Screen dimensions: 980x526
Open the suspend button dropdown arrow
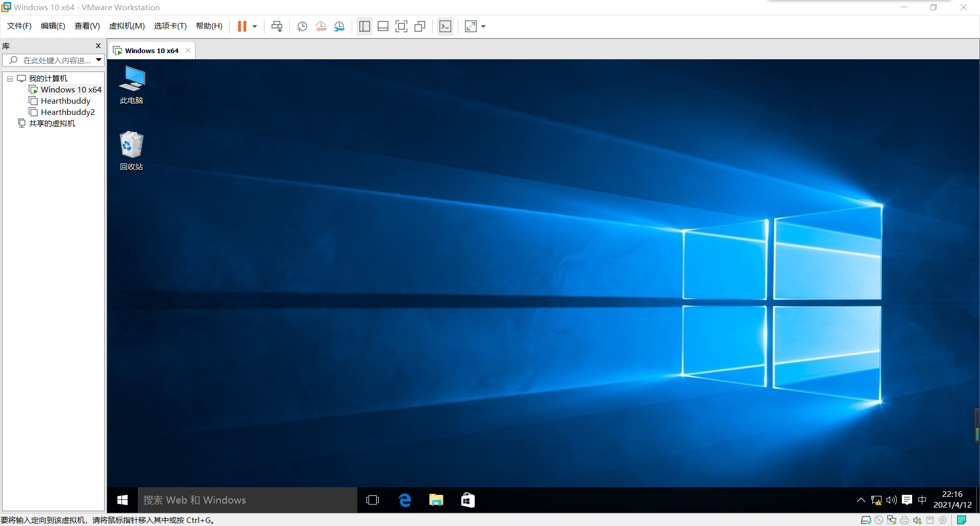tap(254, 26)
